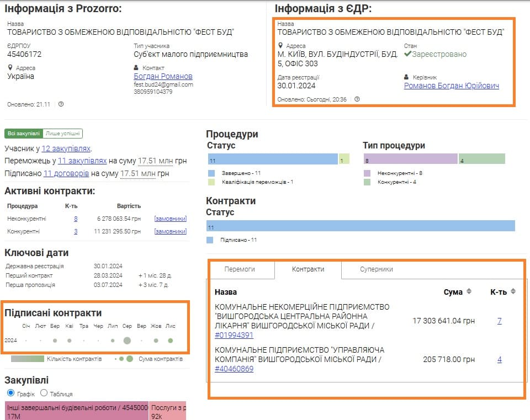Switch filter to Всі закупівлі
The width and height of the screenshot is (530, 420).
pyautogui.click(x=23, y=134)
